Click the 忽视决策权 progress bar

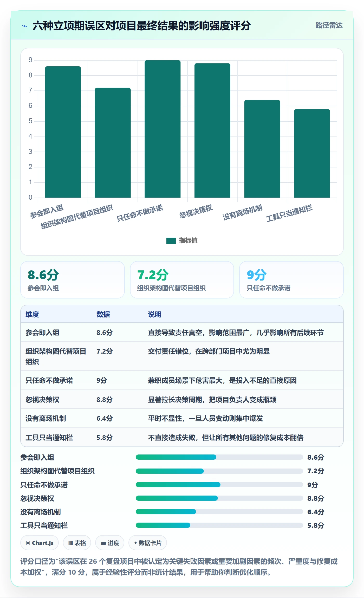(x=219, y=498)
